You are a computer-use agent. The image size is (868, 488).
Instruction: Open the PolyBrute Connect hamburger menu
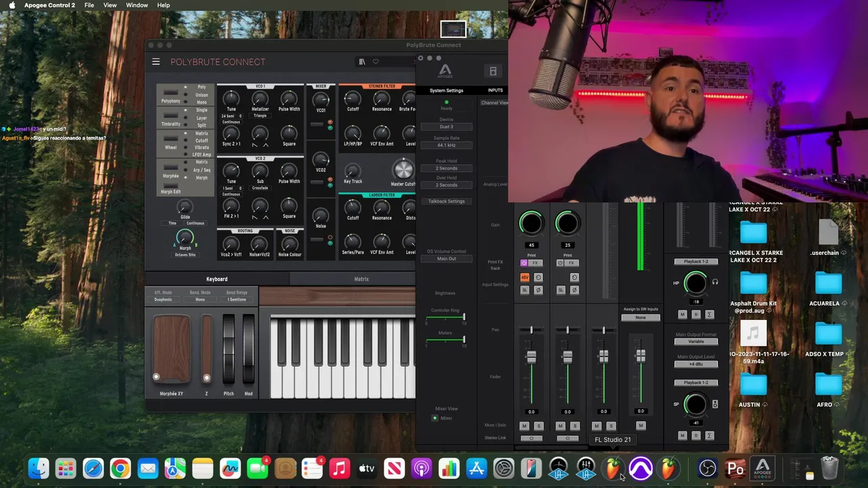coord(155,62)
